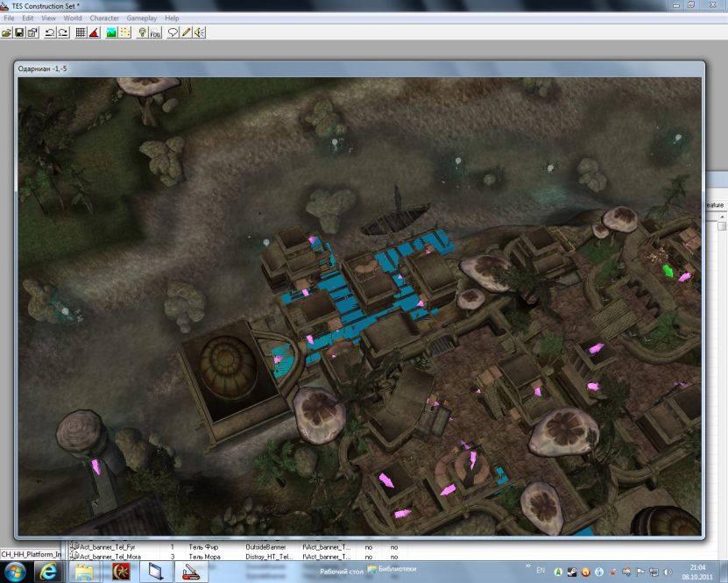Image resolution: width=728 pixels, height=583 pixels.
Task: Open the Gameplay menu
Action: tap(142, 18)
